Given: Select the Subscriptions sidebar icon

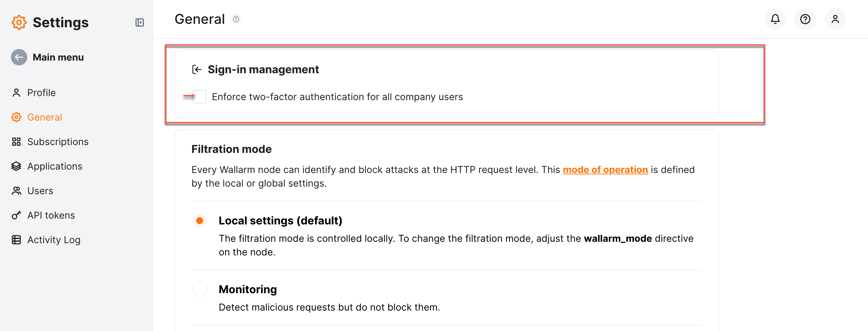Looking at the screenshot, I should coord(17,141).
